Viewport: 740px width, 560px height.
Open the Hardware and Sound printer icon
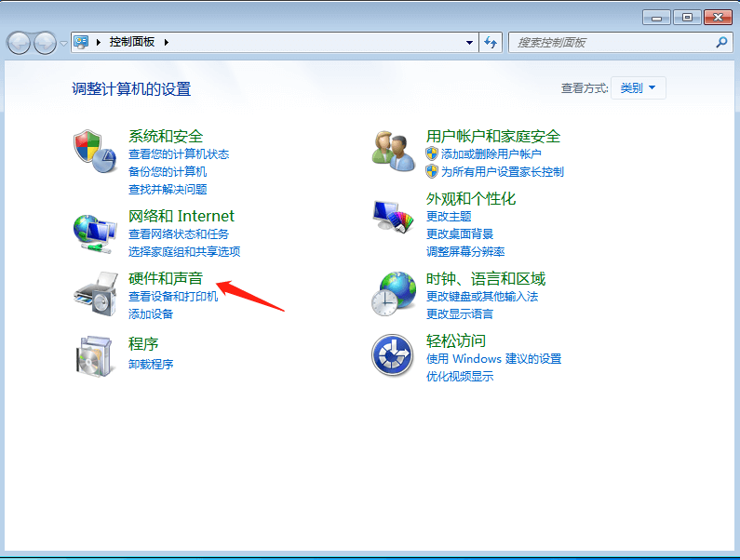96,293
